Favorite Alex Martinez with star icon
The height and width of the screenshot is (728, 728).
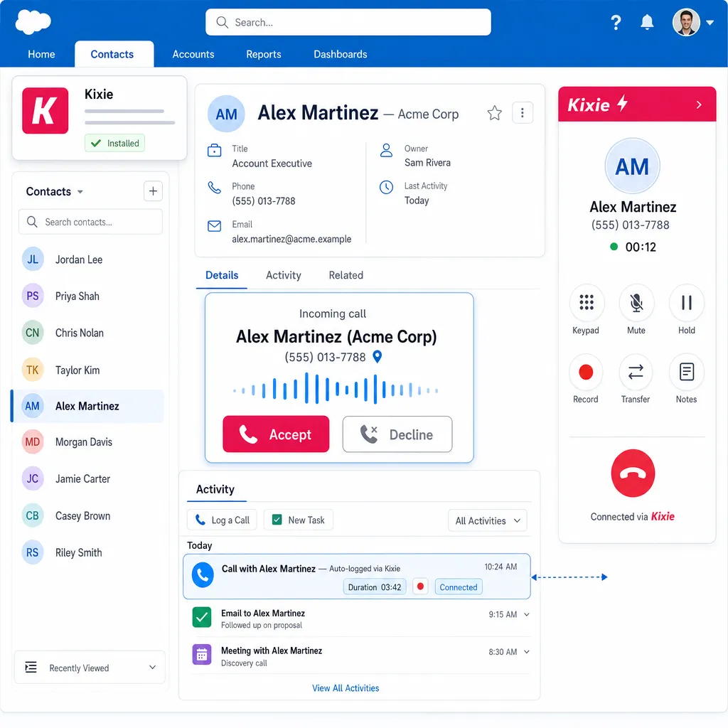point(495,113)
